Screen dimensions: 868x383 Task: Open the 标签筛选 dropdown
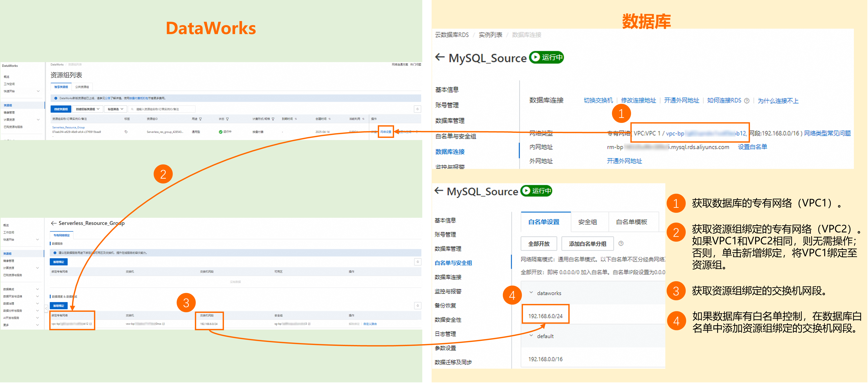click(x=115, y=109)
